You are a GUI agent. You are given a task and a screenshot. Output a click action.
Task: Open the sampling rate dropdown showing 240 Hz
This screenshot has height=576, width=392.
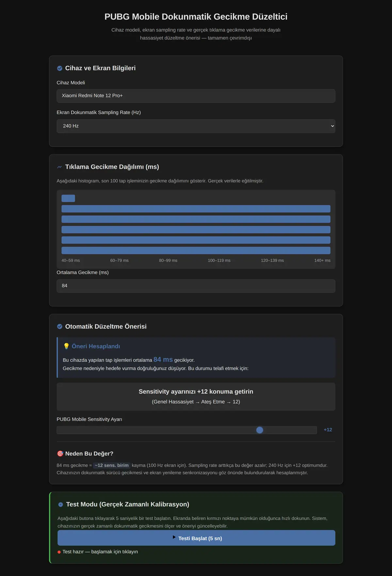click(x=196, y=126)
